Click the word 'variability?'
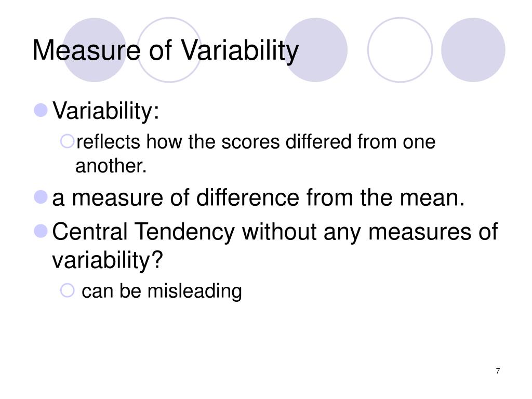Screen dimensions: 532x399 coord(108,260)
